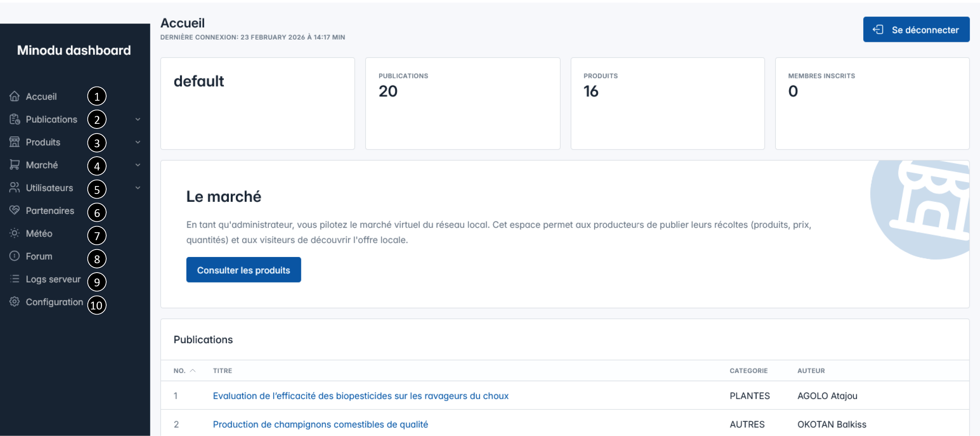Click the Configuration gear icon

pyautogui.click(x=14, y=302)
